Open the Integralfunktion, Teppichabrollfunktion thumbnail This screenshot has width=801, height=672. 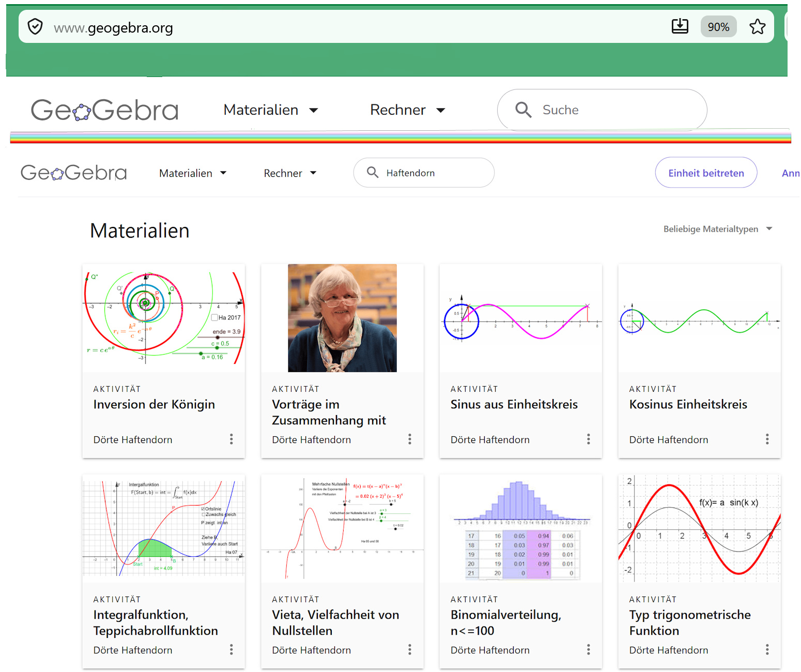[x=164, y=528]
